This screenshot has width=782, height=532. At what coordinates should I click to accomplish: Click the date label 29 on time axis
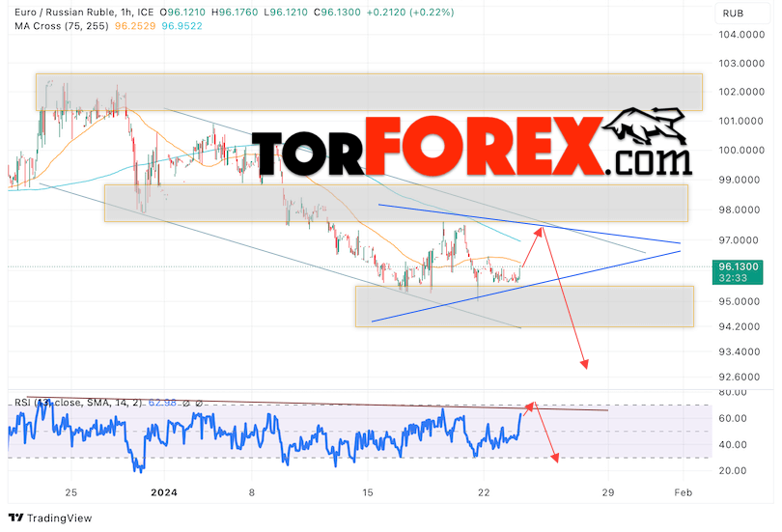pos(608,492)
